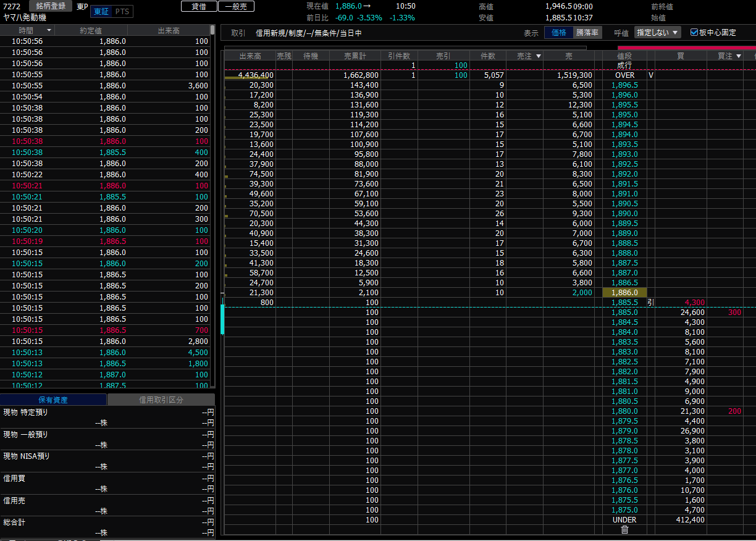The image size is (756, 541).
Task: Click the 現物 NISA預り row
Action: click(x=107, y=461)
